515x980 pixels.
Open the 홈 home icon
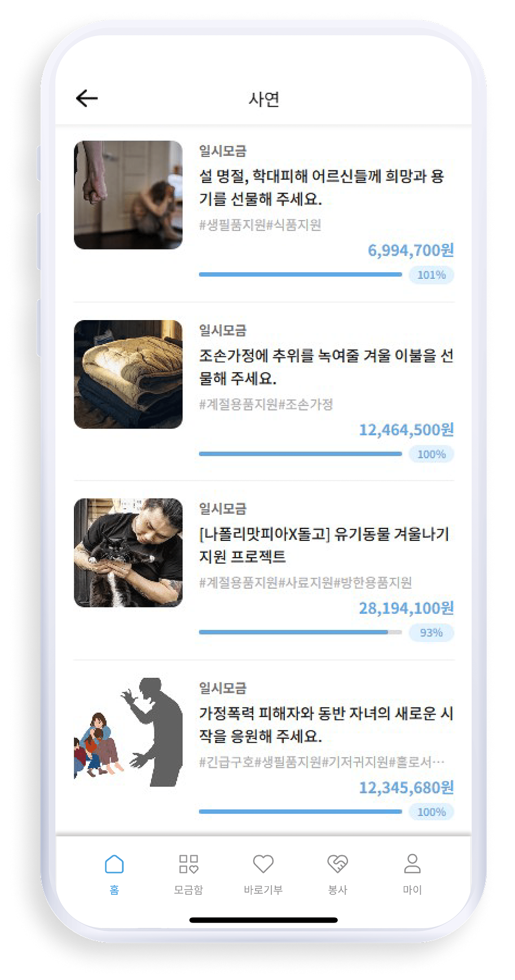coord(114,864)
